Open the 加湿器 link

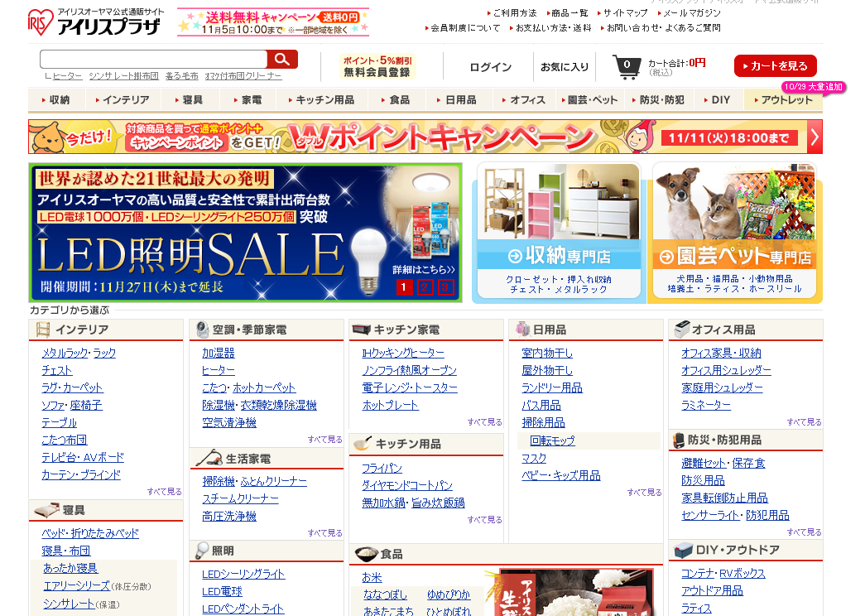click(x=219, y=354)
